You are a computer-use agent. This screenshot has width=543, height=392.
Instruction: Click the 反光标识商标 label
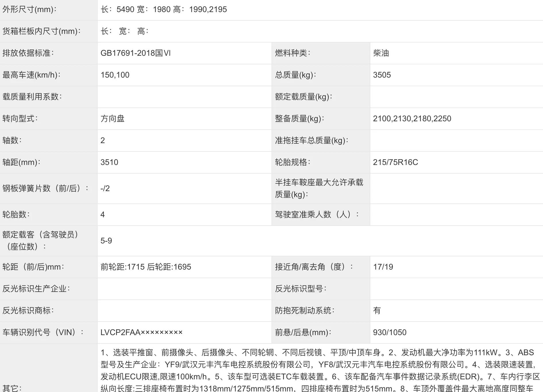point(28,311)
